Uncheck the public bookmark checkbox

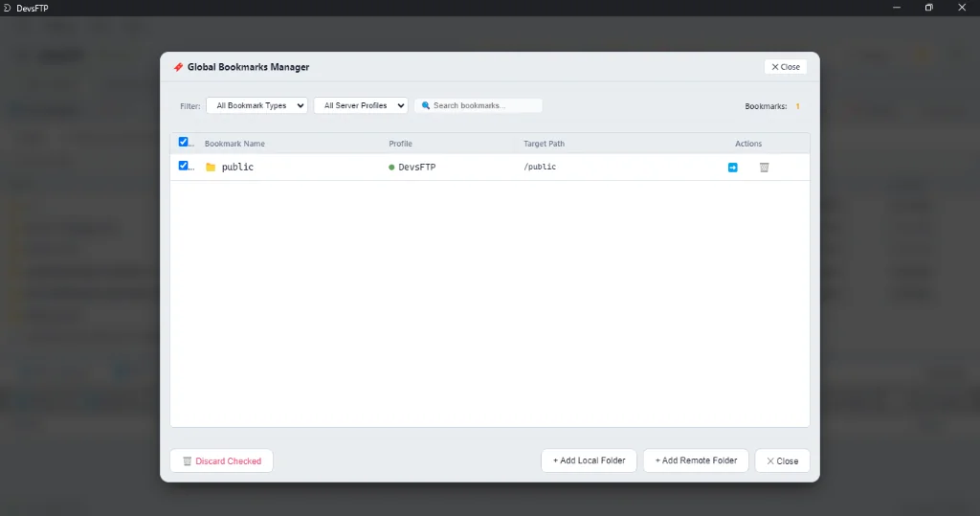pyautogui.click(x=183, y=166)
